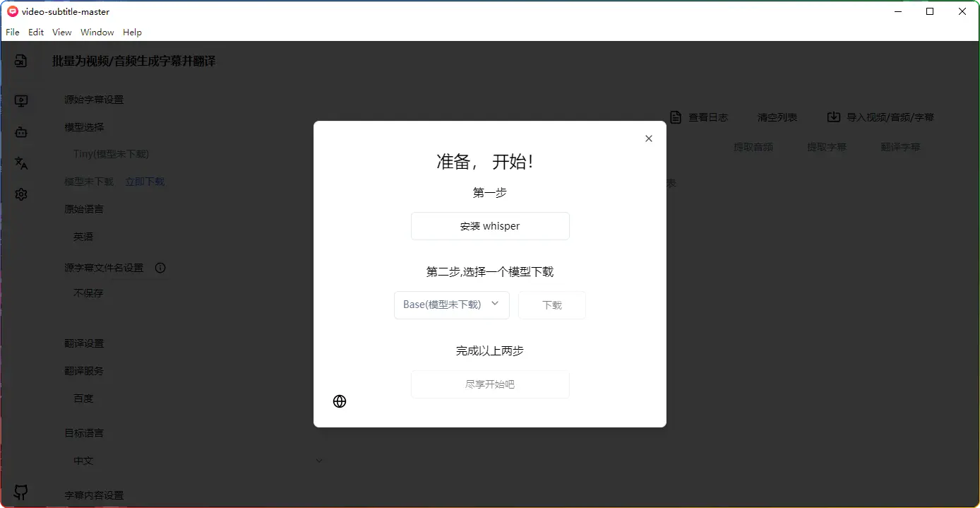Screen dimensions: 980x508
Task: Click the 立即下载 link
Action: point(145,182)
